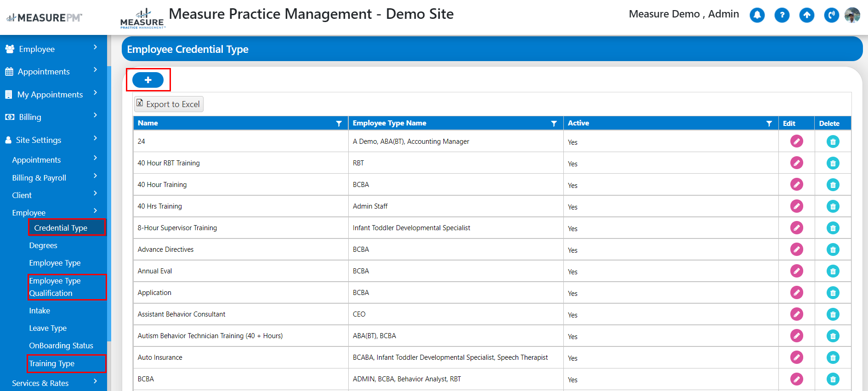Click the phone support icon in header
Screen dimensions: 868x391
831,15
